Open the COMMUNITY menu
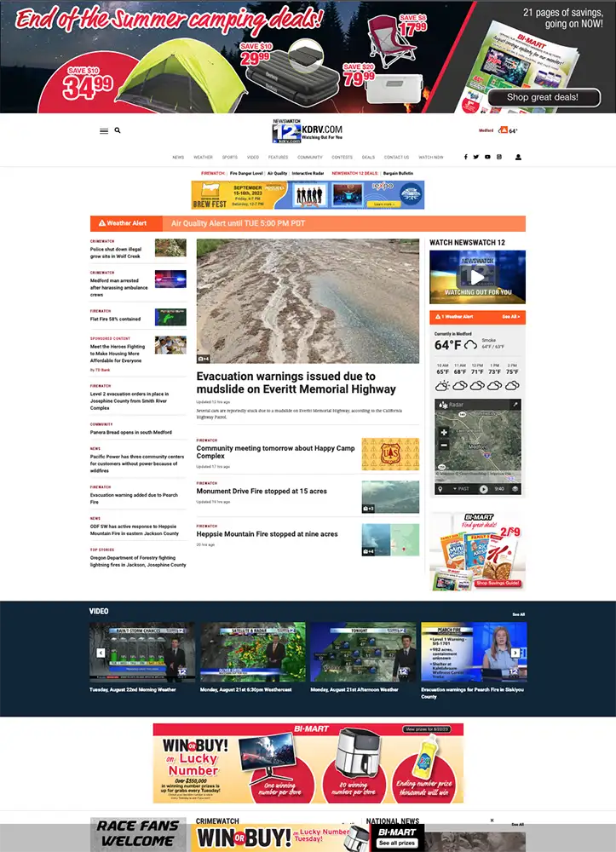The image size is (616, 852). pyautogui.click(x=309, y=157)
